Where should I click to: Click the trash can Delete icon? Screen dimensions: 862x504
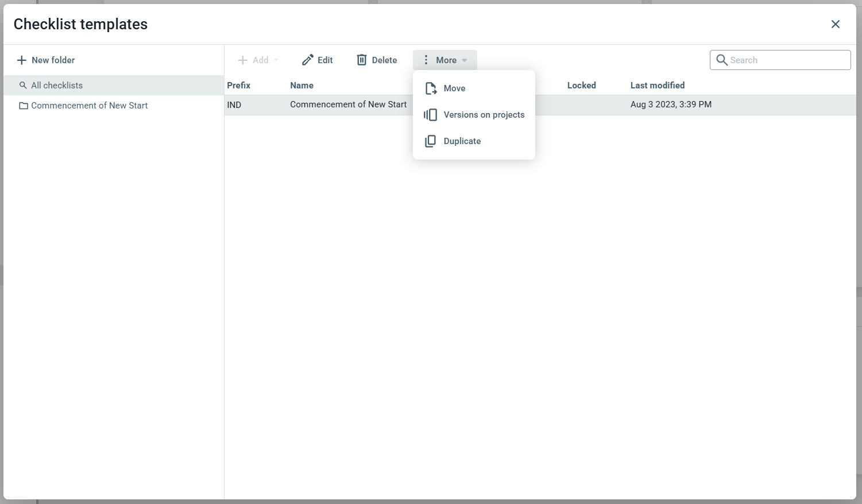click(x=362, y=60)
